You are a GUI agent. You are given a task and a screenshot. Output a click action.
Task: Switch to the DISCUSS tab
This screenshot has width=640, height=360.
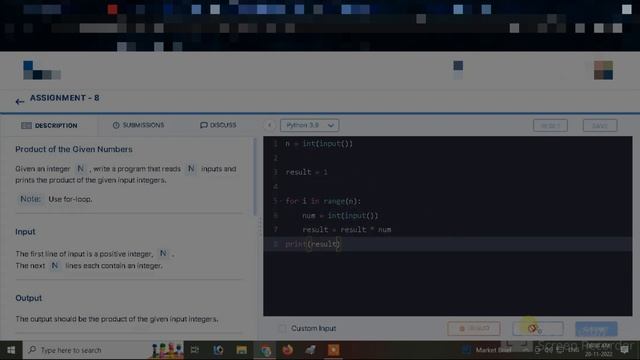coord(218,125)
